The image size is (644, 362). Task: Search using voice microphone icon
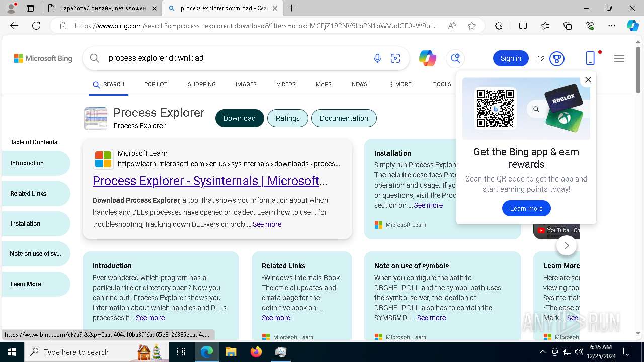pyautogui.click(x=377, y=58)
